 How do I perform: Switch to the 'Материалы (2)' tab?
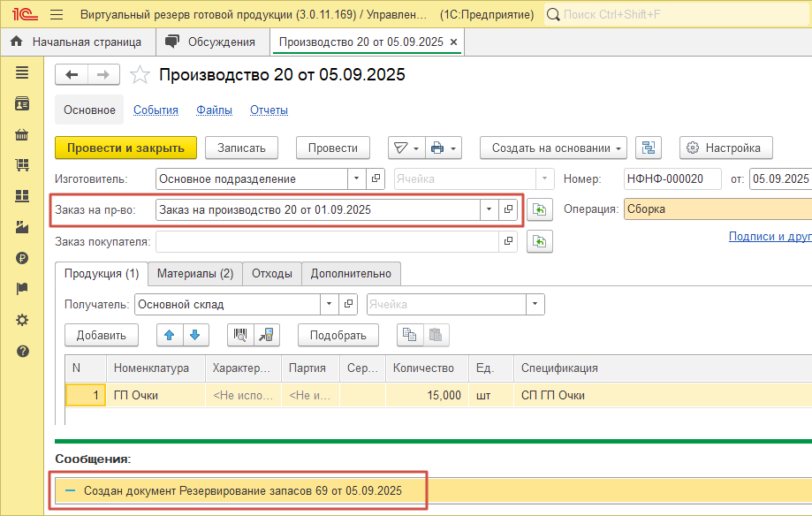194,273
